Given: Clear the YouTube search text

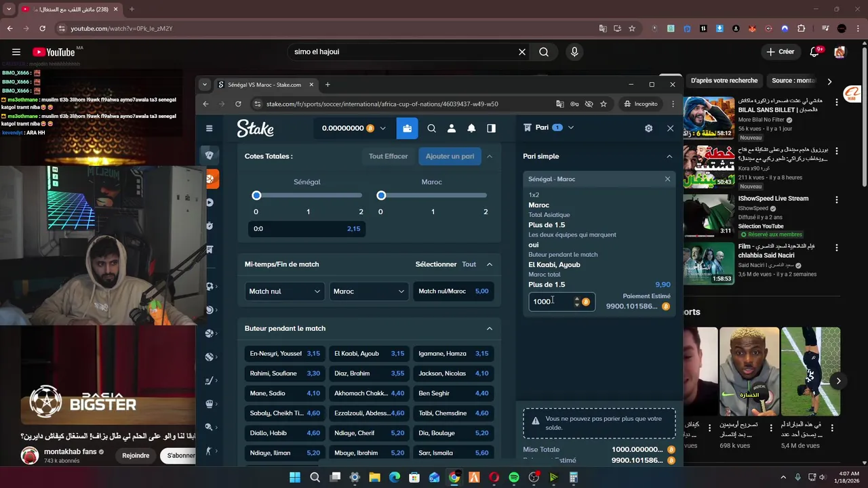Looking at the screenshot, I should pyautogui.click(x=522, y=52).
